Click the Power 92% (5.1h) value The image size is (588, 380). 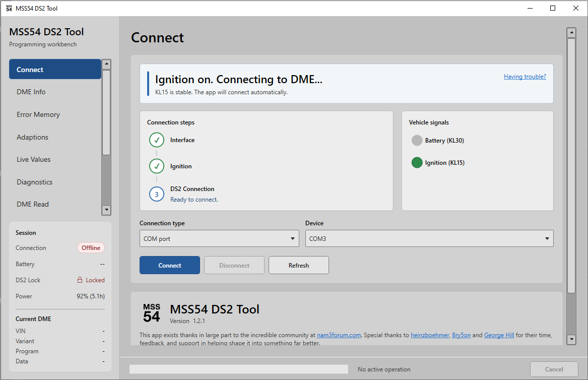91,296
